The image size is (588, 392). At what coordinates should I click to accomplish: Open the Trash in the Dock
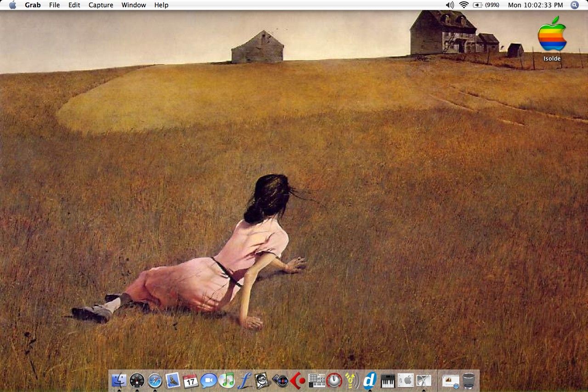pos(469,380)
